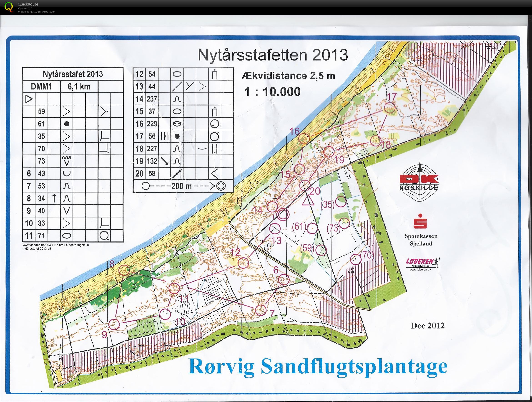Click the ROSKILDE text on the logo
532x402 pixels.
[x=419, y=188]
